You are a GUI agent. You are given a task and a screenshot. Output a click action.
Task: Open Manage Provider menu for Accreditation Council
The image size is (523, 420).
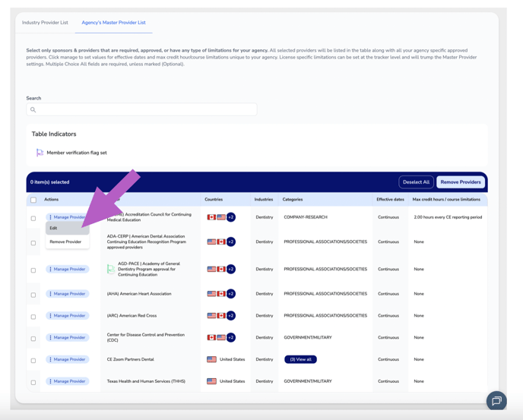pyautogui.click(x=68, y=217)
